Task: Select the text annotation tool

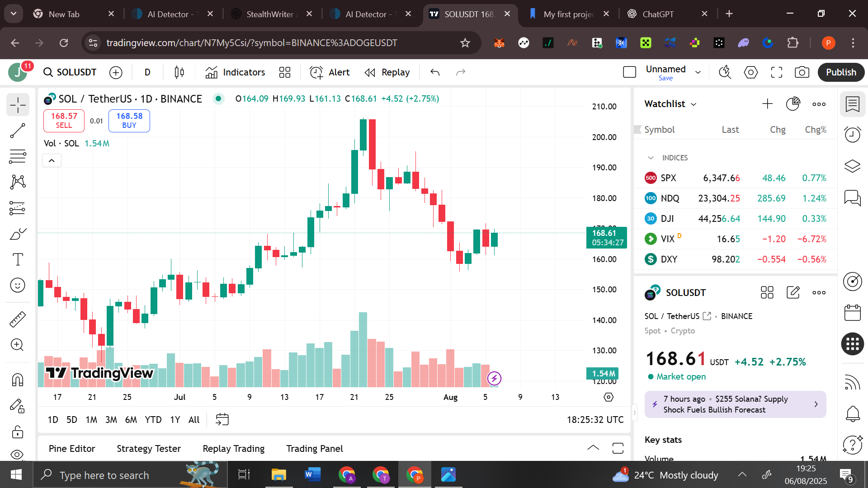Action: click(x=18, y=259)
